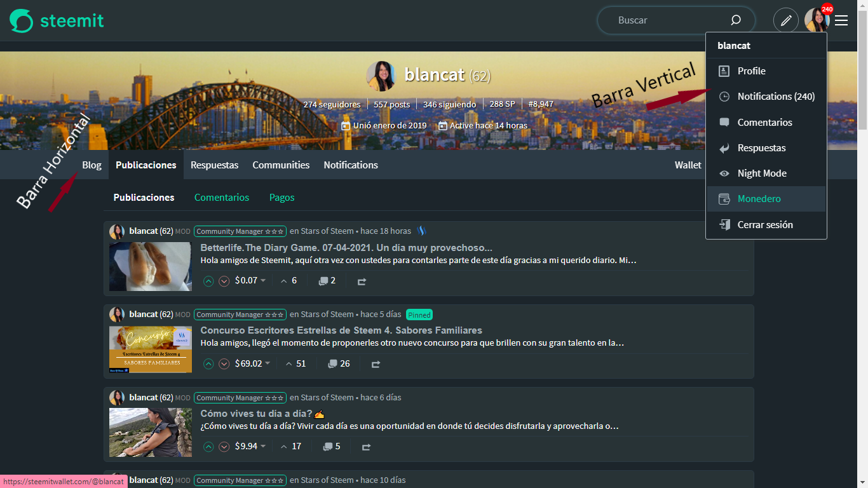Downvote the Betterlife Diary Game post
This screenshot has width=868, height=488.
tap(224, 281)
